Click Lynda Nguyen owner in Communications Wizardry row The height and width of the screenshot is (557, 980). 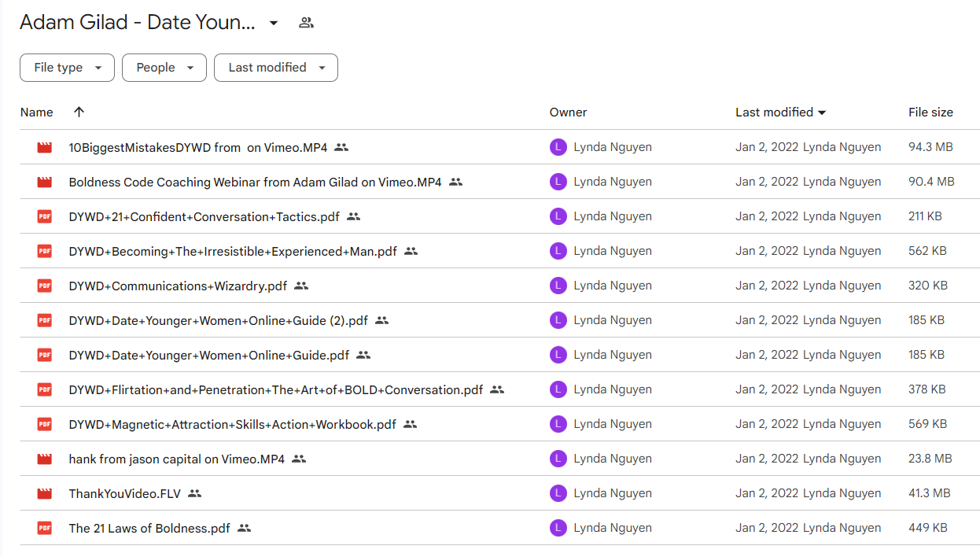click(x=613, y=286)
